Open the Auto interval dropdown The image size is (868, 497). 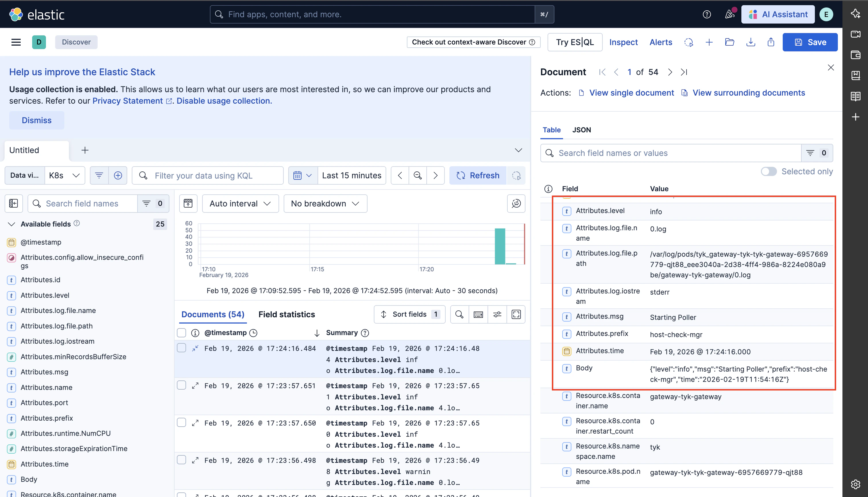pyautogui.click(x=240, y=203)
